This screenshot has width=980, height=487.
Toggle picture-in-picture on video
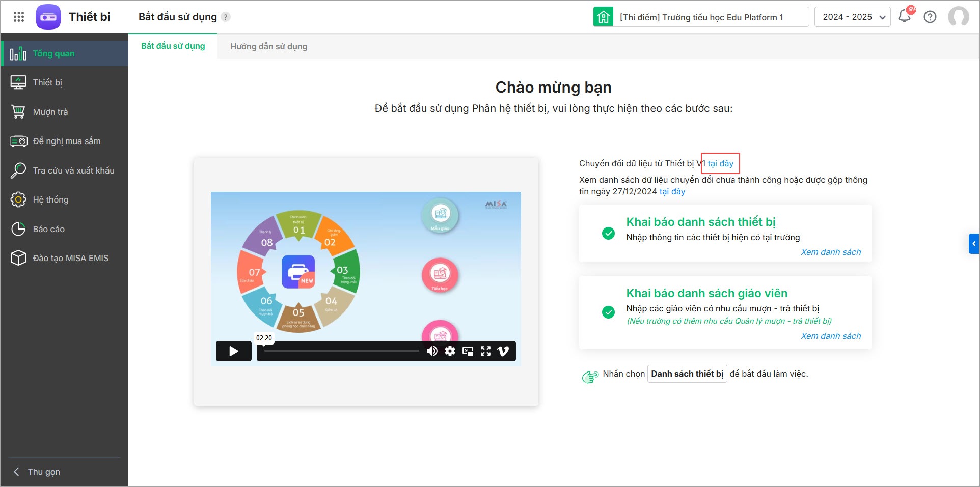click(468, 351)
